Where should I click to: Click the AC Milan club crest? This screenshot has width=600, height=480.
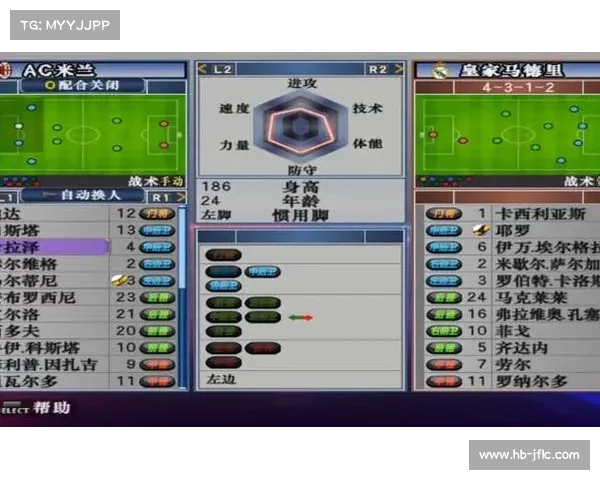[x=5, y=70]
